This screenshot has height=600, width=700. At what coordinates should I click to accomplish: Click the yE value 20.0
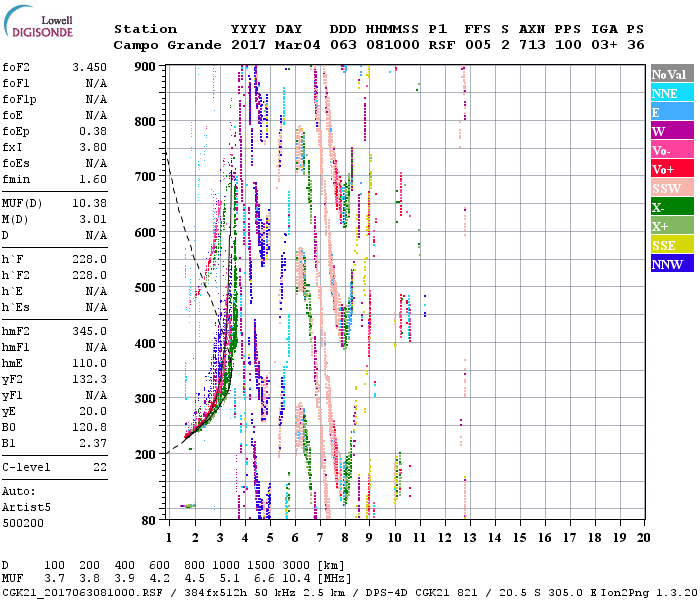pyautogui.click(x=93, y=412)
